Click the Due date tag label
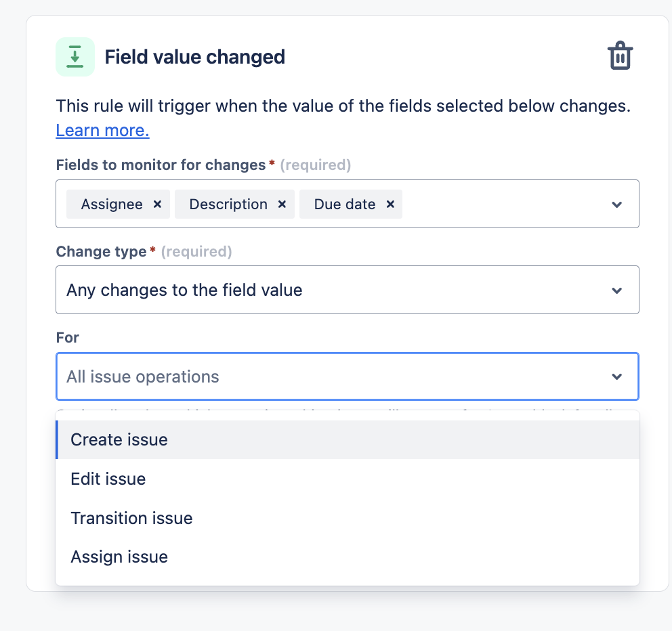The width and height of the screenshot is (672, 631). [x=345, y=204]
